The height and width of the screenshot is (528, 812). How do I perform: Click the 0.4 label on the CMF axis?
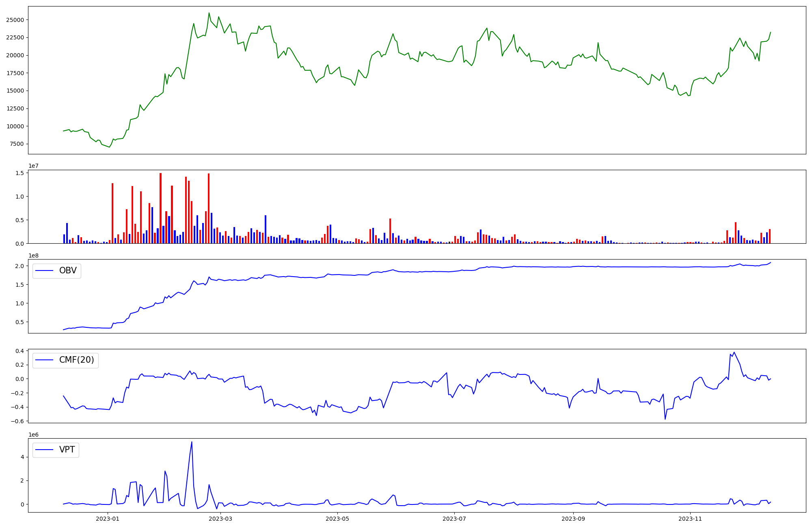pyautogui.click(x=19, y=351)
